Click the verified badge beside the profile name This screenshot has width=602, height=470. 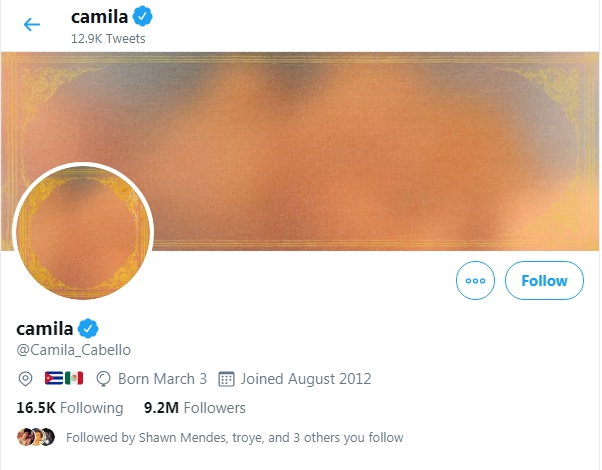point(89,328)
